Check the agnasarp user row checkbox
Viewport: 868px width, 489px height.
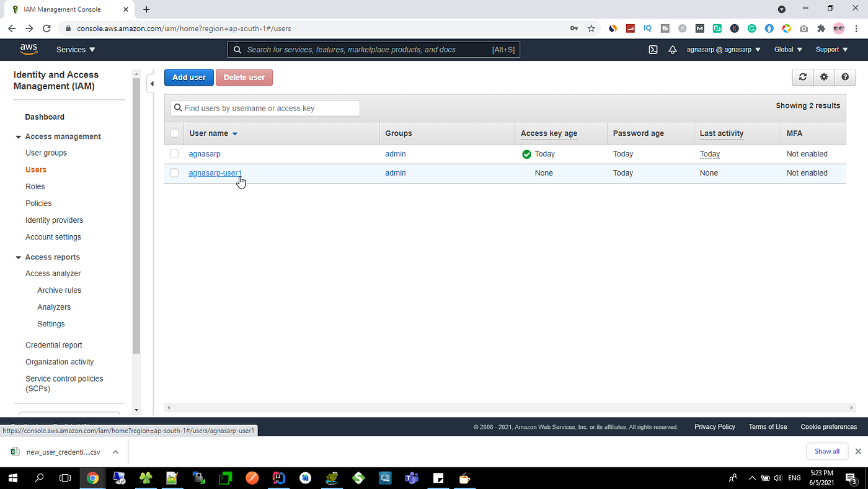174,154
